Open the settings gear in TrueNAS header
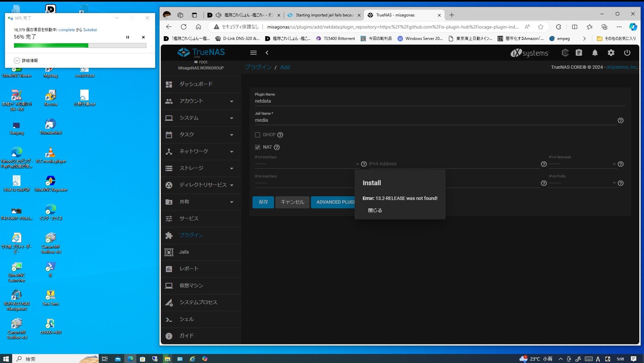 [611, 53]
